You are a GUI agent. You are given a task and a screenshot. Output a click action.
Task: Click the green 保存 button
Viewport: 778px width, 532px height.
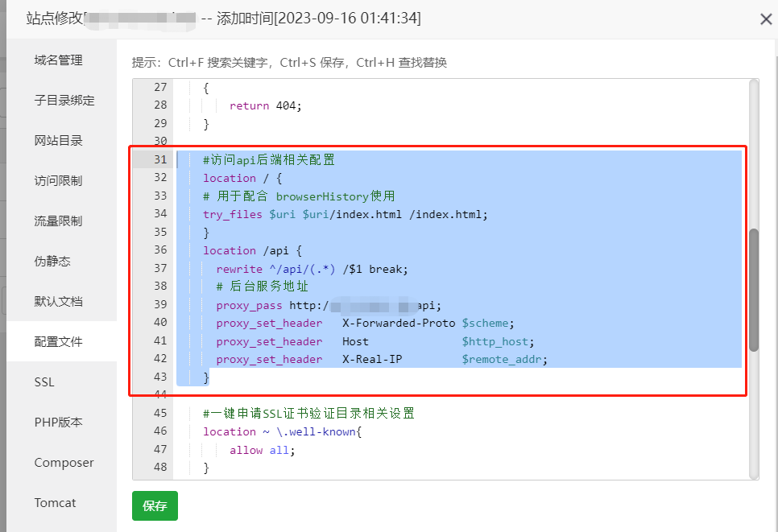155,506
